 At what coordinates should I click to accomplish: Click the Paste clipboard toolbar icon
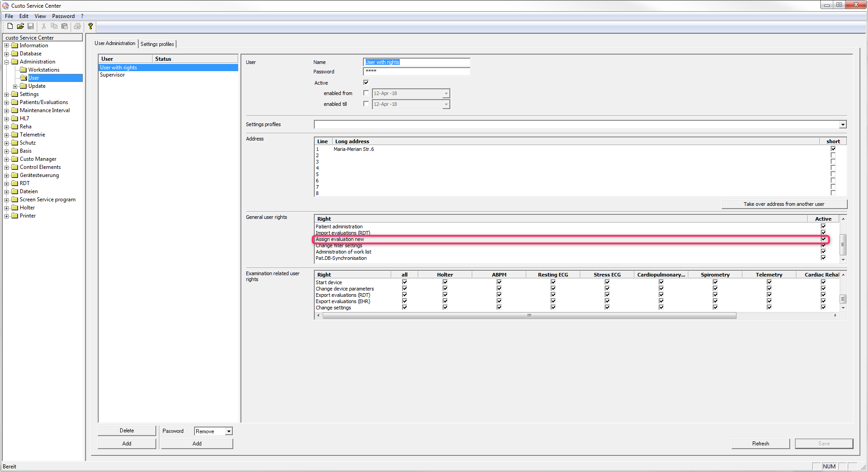(x=64, y=26)
